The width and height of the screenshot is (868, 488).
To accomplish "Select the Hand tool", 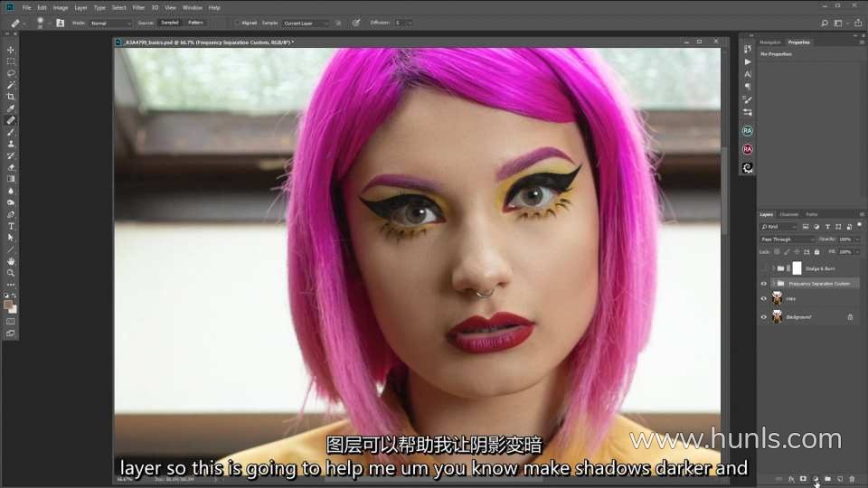I will [x=11, y=261].
